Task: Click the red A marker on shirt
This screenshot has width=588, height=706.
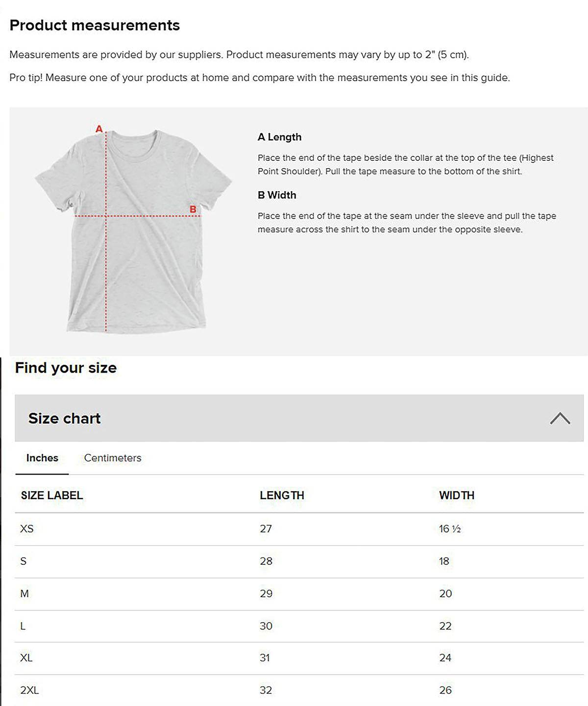Action: (x=99, y=129)
